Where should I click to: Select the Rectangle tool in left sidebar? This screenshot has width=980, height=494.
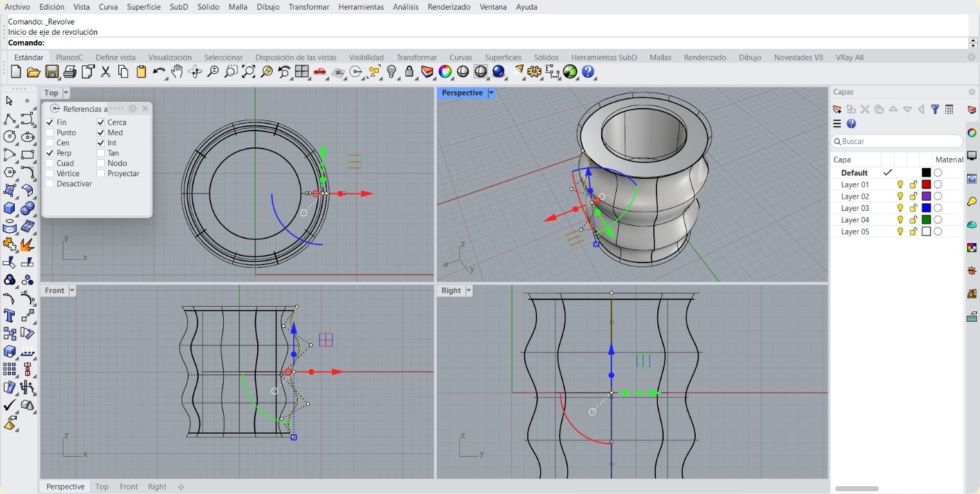(x=27, y=154)
